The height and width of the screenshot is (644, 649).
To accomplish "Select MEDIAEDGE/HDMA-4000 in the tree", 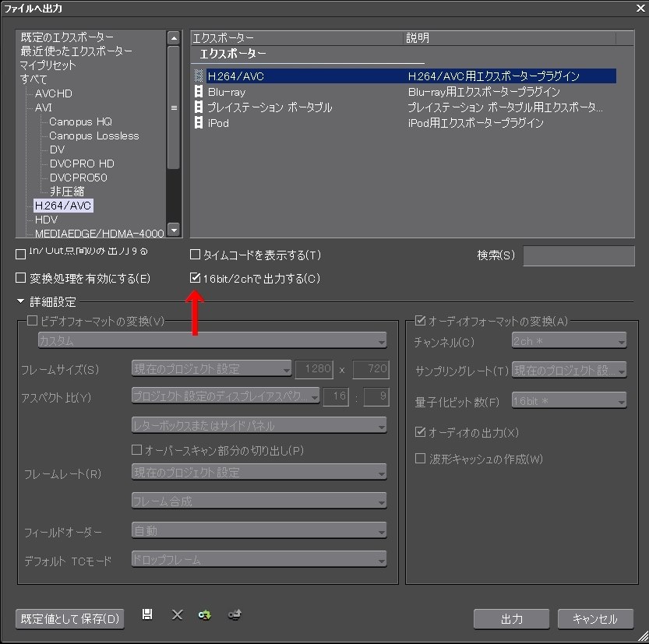I will pos(100,234).
